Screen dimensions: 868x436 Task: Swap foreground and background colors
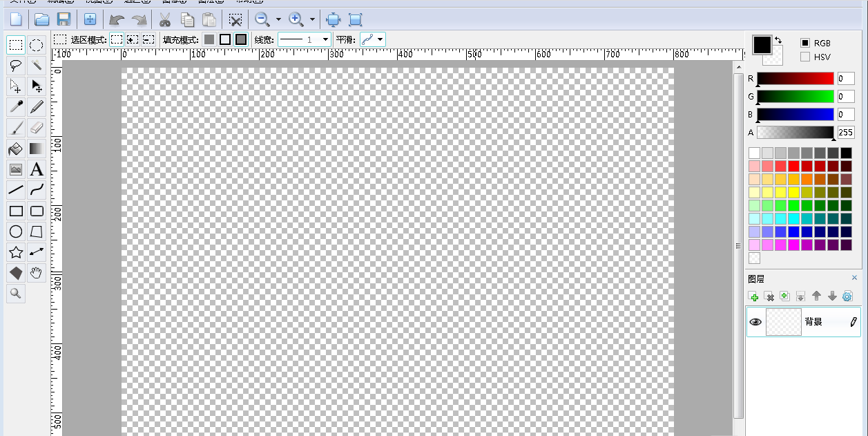click(779, 40)
